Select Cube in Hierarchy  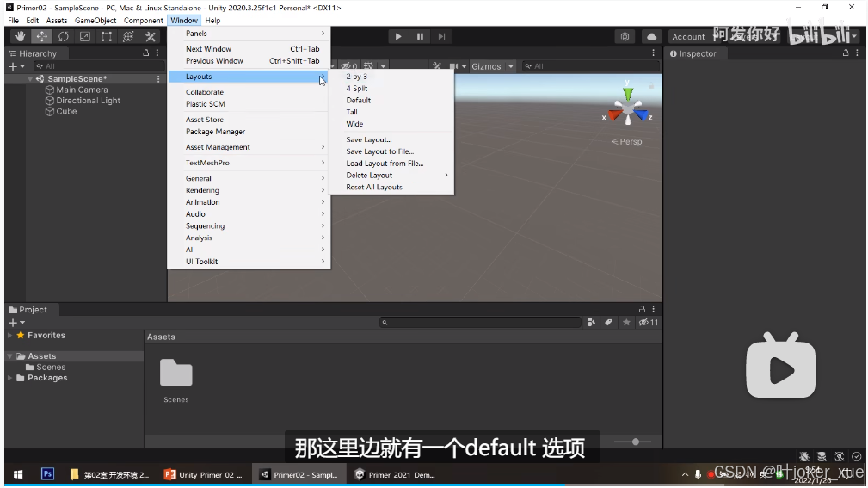pyautogui.click(x=66, y=111)
